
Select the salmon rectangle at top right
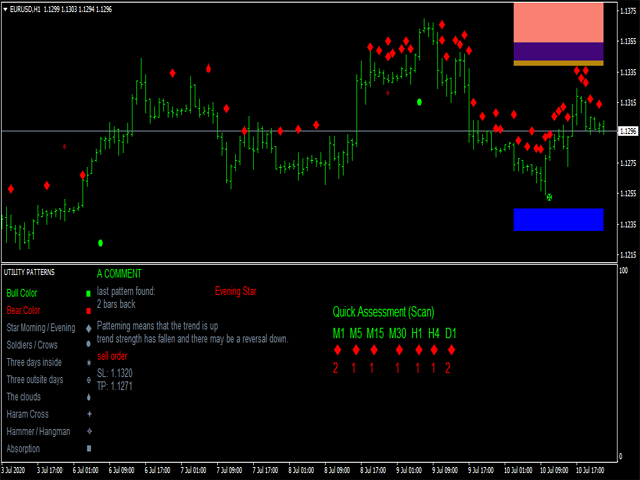pyautogui.click(x=558, y=22)
